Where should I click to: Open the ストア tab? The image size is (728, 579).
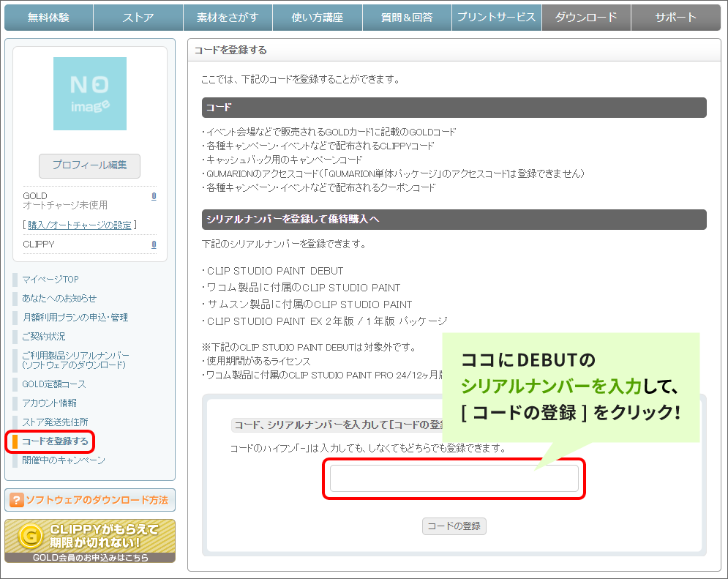(x=138, y=18)
